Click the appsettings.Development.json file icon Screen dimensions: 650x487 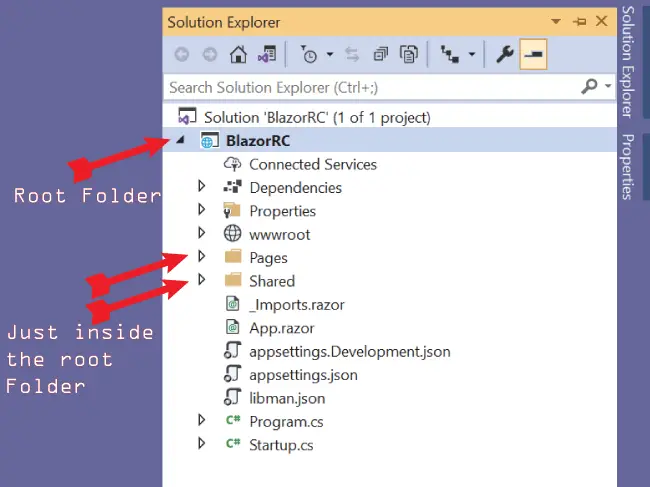(x=233, y=350)
